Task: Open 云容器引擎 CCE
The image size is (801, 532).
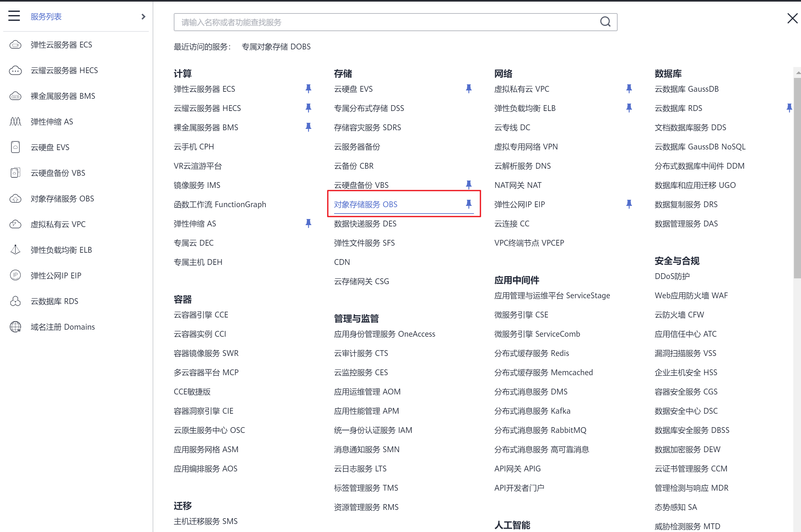Action: pyautogui.click(x=201, y=315)
